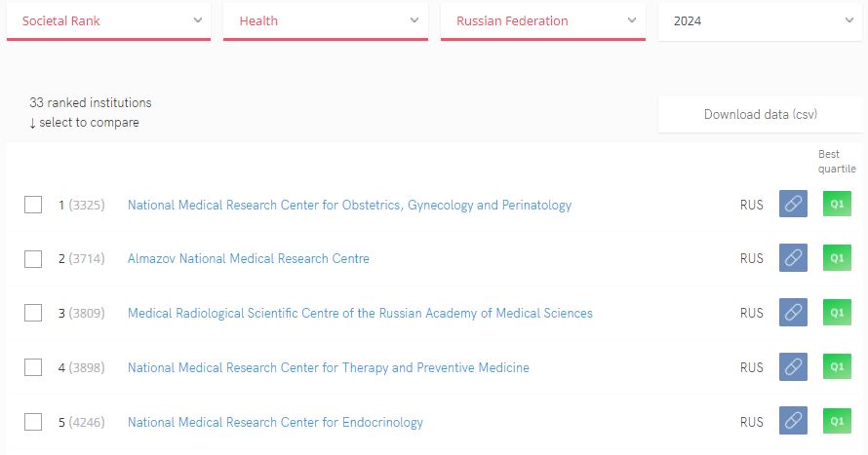Click Q1 badge for Almazov National Medical Research Centre
The width and height of the screenshot is (868, 455).
coord(837,258)
